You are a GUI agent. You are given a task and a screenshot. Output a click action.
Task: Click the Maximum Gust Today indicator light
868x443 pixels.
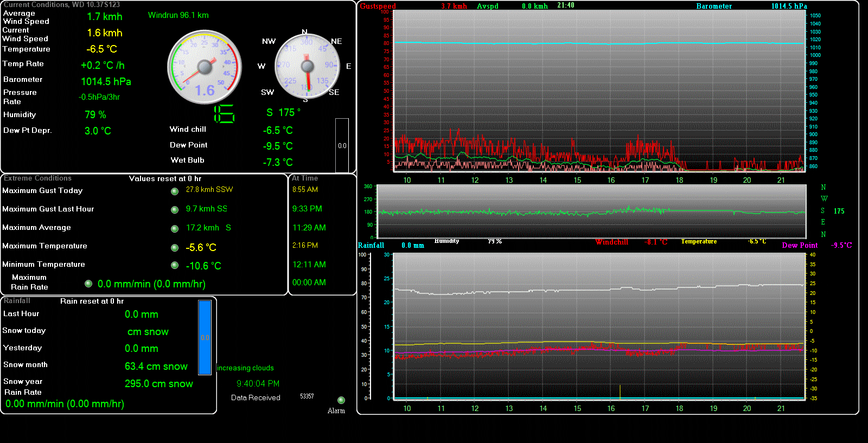(x=175, y=191)
